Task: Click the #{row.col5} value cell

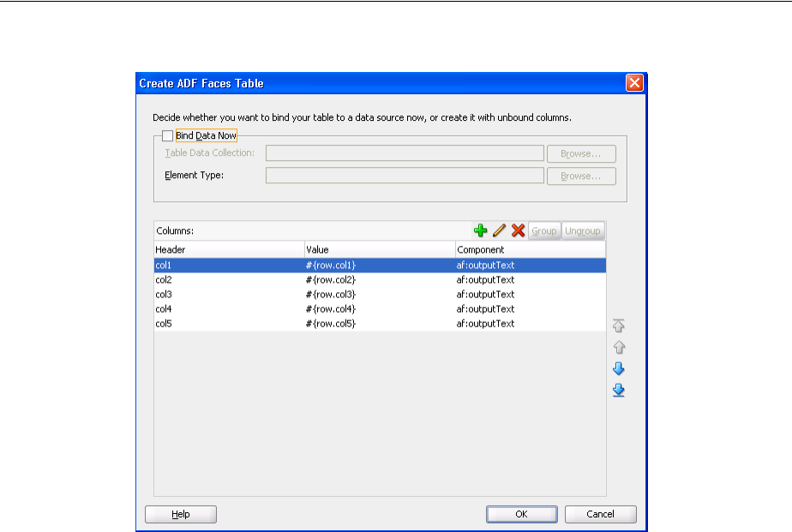Action: point(380,324)
